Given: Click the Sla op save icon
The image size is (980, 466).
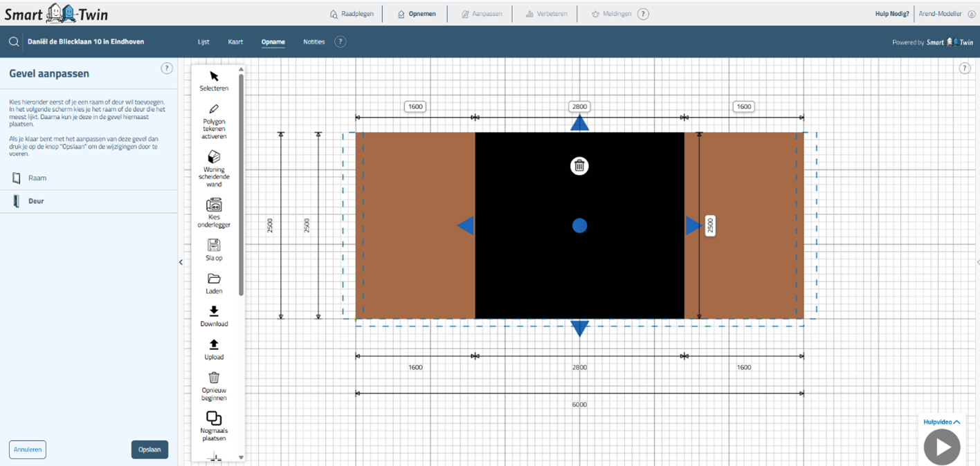Looking at the screenshot, I should tap(214, 245).
